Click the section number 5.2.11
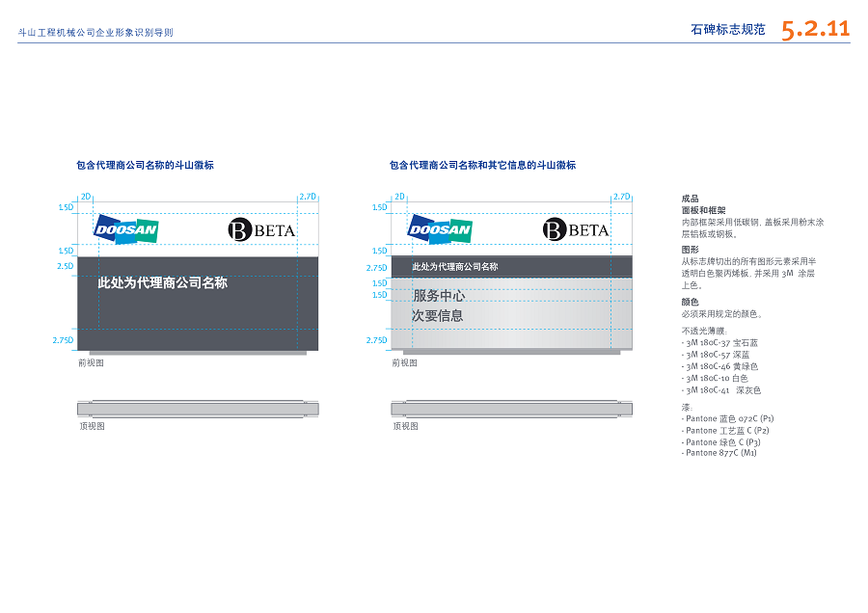The image size is (868, 613). tap(815, 29)
